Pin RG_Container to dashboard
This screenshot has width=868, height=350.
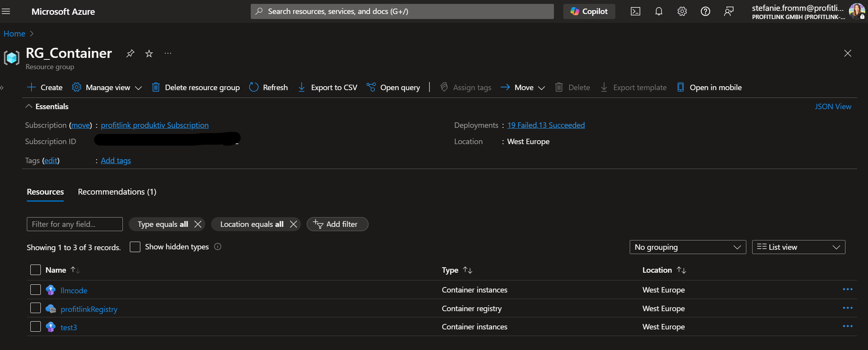130,53
